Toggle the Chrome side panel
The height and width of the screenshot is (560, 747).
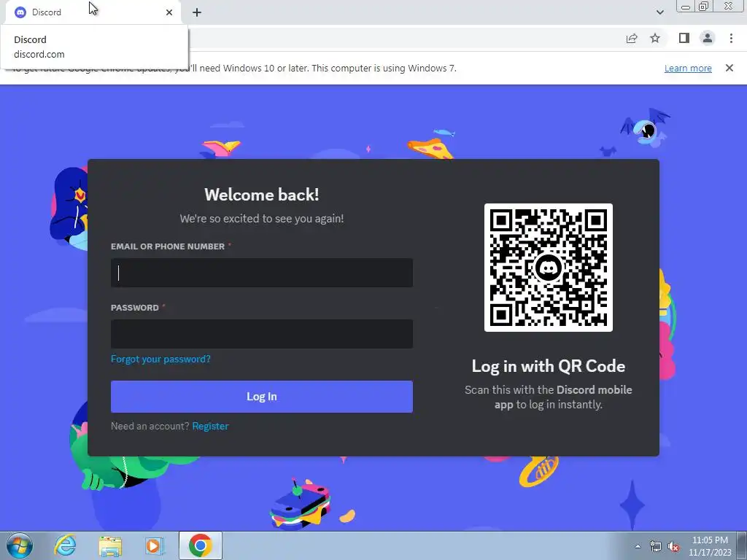pos(684,38)
